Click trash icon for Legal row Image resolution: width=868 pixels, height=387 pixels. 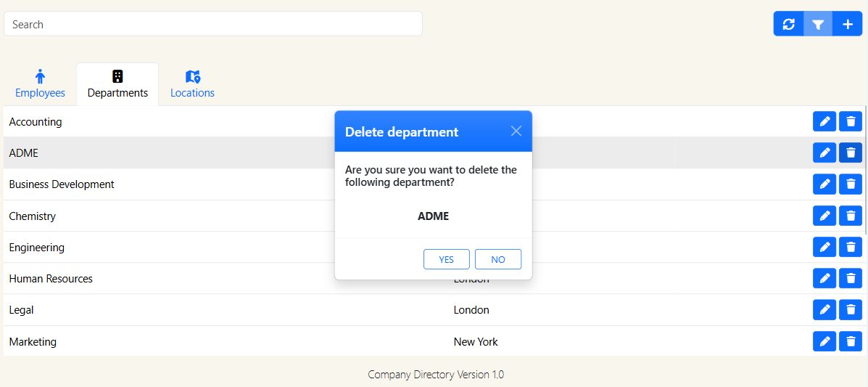(x=851, y=310)
